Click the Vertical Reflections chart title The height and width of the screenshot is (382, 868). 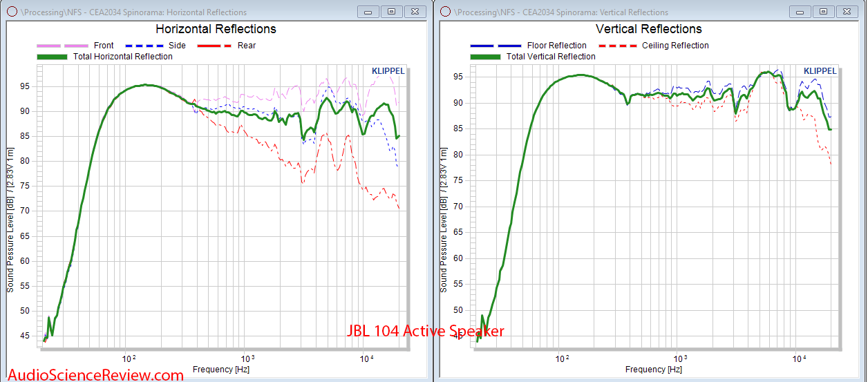click(649, 29)
